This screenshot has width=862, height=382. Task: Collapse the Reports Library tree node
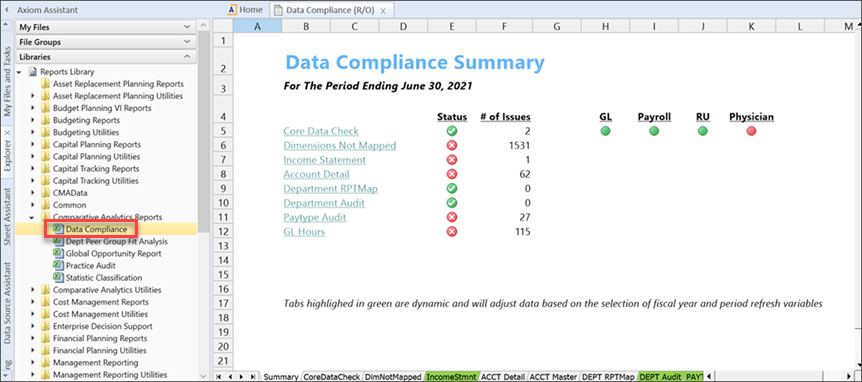[20, 72]
